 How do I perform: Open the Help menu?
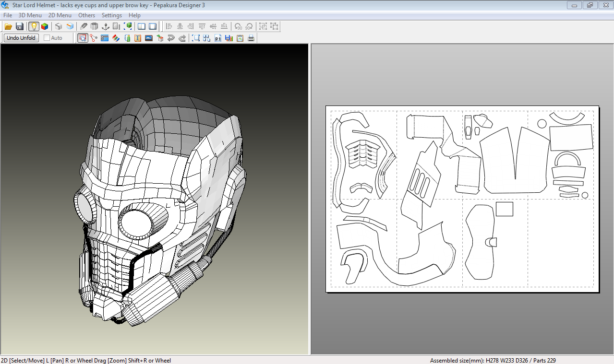(135, 15)
